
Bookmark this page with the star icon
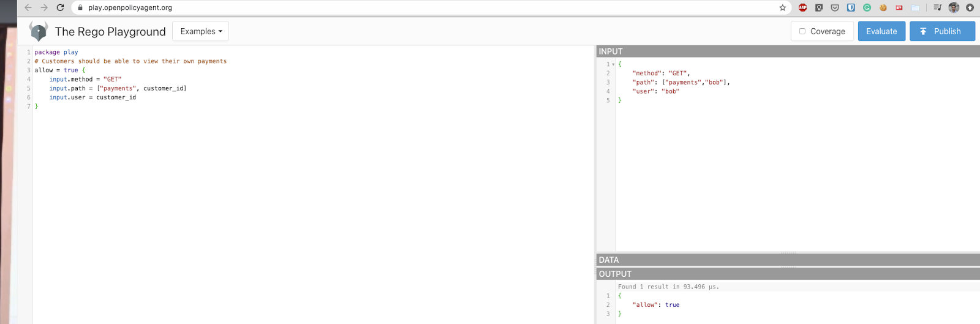click(x=782, y=7)
